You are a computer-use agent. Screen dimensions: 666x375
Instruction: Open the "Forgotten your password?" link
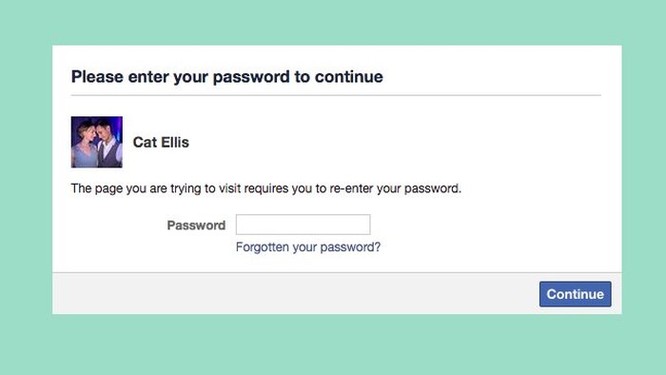coord(308,247)
